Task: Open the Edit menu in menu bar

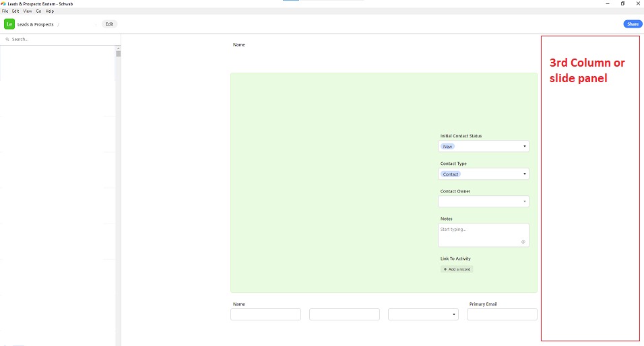Action: pos(15,11)
